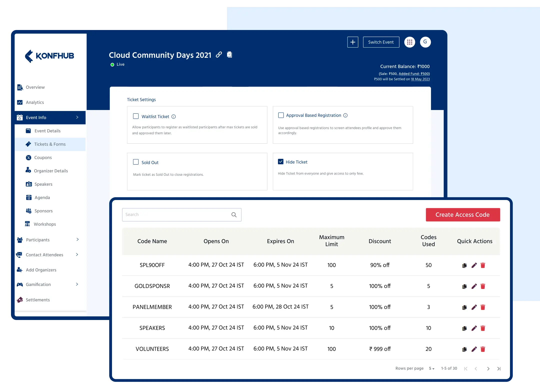Image resolution: width=540 pixels, height=392 pixels.
Task: Click the 18 May 2023 settlement link
Action: pyautogui.click(x=420, y=79)
